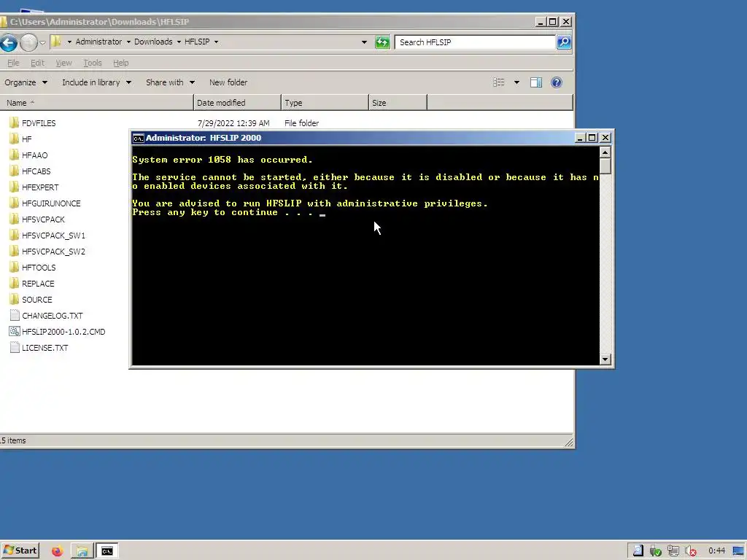Open the Start menu
The height and width of the screenshot is (560, 747).
20,551
